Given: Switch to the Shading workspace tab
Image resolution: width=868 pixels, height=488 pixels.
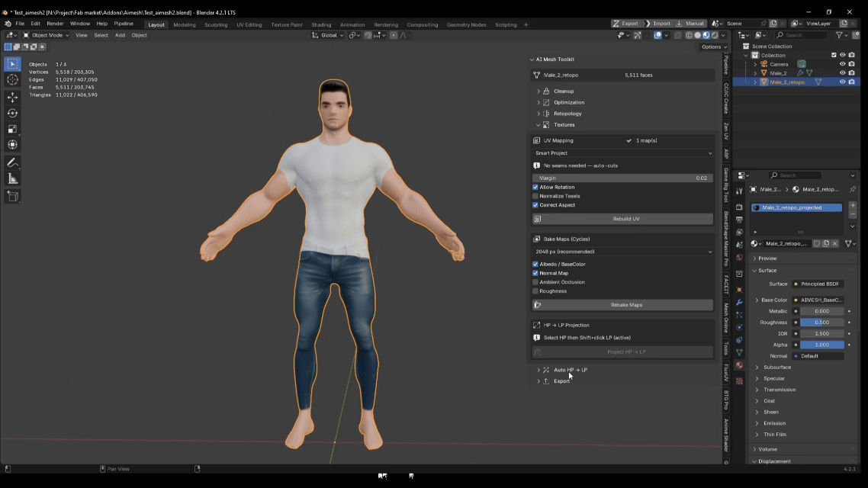Looking at the screenshot, I should coord(321,24).
